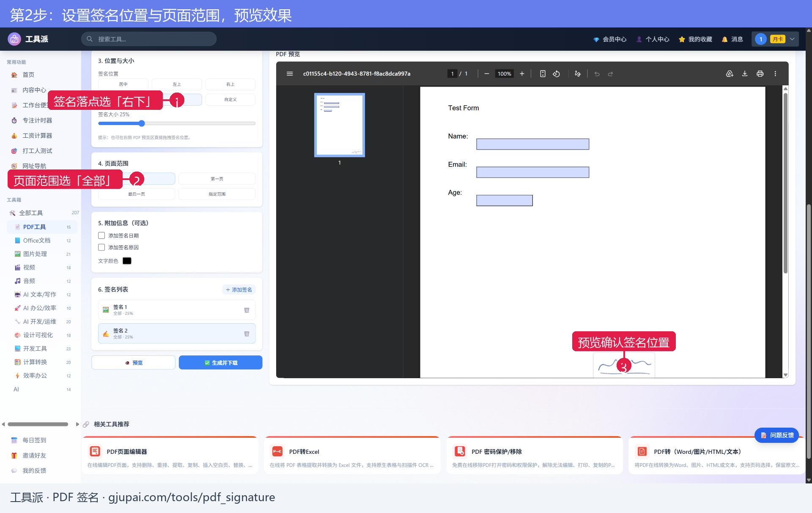This screenshot has height=513, width=812.
Task: Print the PDF document
Action: pos(760,74)
